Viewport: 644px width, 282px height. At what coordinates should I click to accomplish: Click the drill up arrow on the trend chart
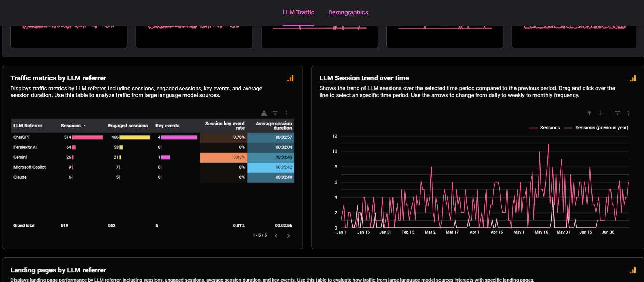589,113
